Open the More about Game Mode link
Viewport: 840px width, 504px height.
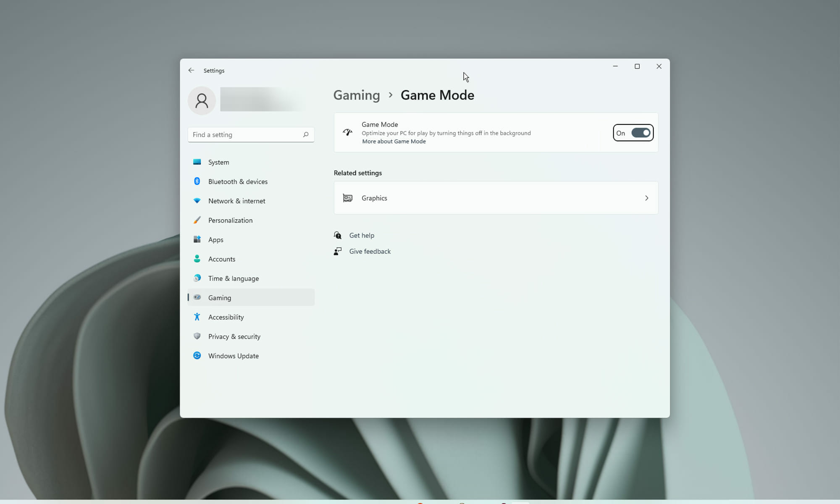click(394, 142)
